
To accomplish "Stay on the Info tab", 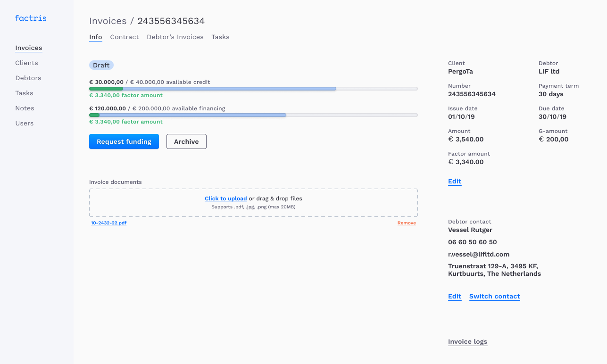I will (95, 37).
